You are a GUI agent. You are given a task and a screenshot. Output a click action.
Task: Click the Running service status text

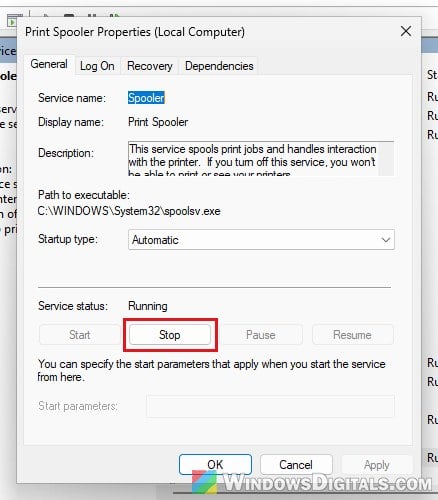pyautogui.click(x=148, y=306)
